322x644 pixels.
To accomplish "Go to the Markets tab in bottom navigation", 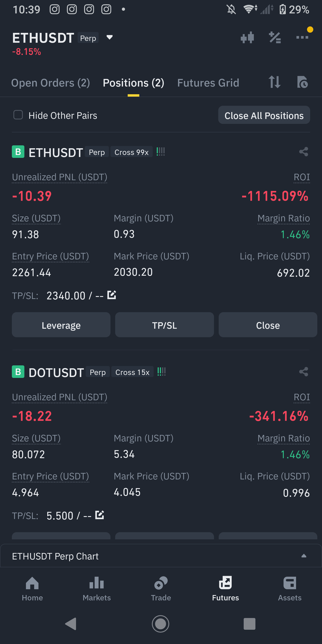I will pos(97,589).
